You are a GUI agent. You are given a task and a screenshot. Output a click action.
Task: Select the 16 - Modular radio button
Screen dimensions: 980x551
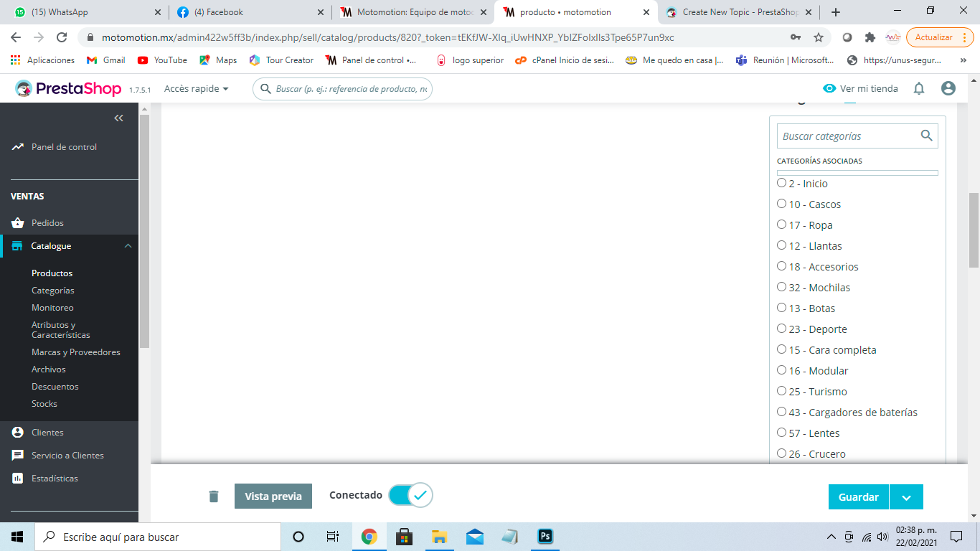coord(782,370)
